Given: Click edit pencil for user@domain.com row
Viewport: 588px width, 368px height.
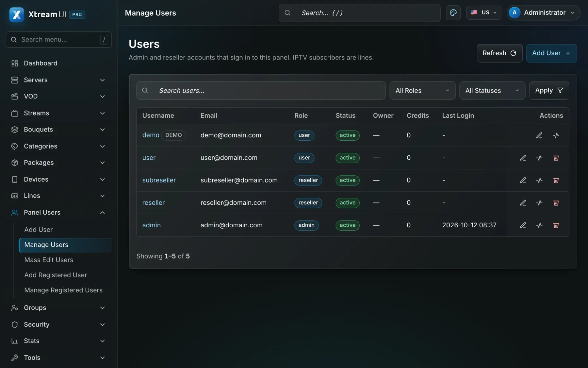Looking at the screenshot, I should point(523,158).
